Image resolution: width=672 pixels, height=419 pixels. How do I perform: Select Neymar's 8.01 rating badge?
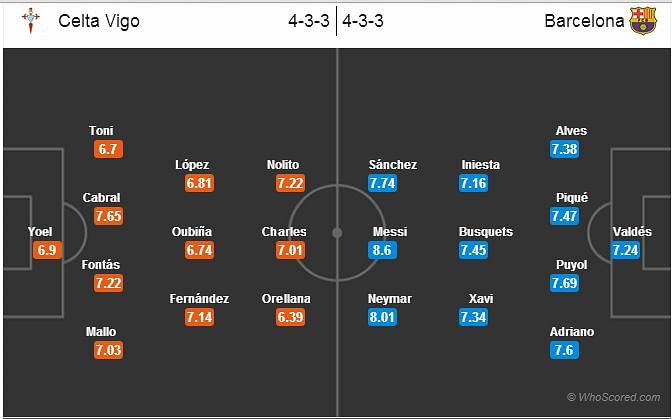click(x=382, y=317)
